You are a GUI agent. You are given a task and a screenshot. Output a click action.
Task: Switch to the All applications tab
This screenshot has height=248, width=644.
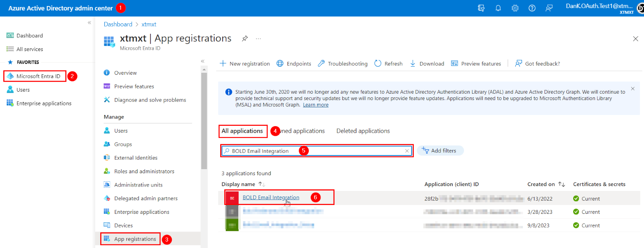point(242,131)
